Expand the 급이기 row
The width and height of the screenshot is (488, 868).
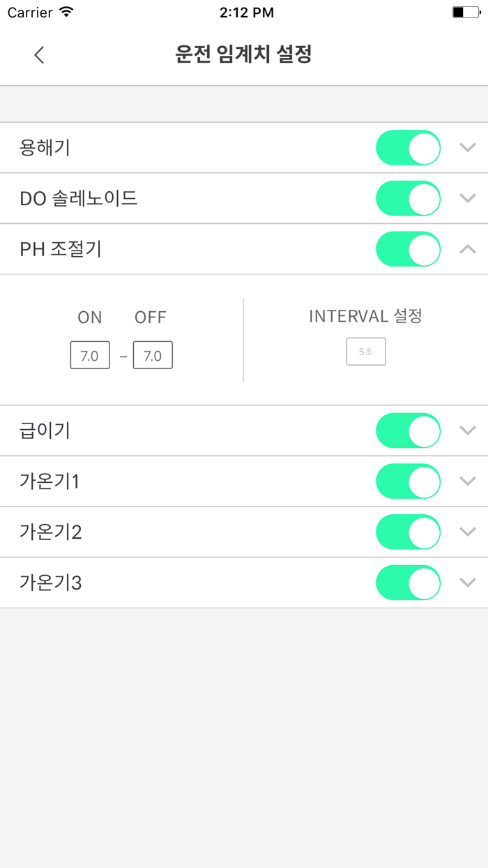click(x=467, y=431)
